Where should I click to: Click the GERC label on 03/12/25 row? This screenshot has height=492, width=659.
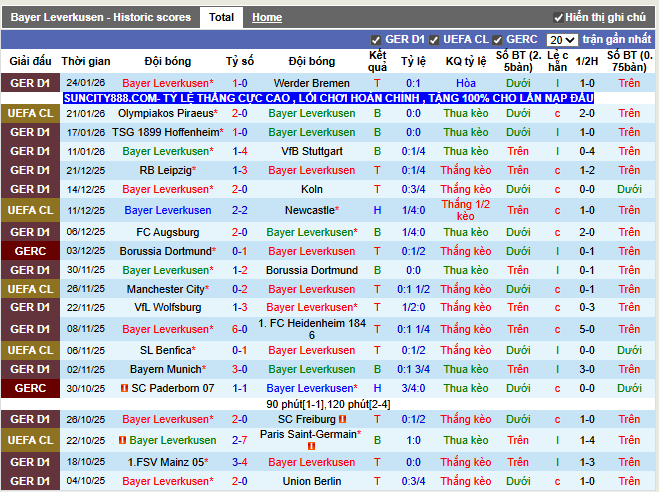pos(30,251)
